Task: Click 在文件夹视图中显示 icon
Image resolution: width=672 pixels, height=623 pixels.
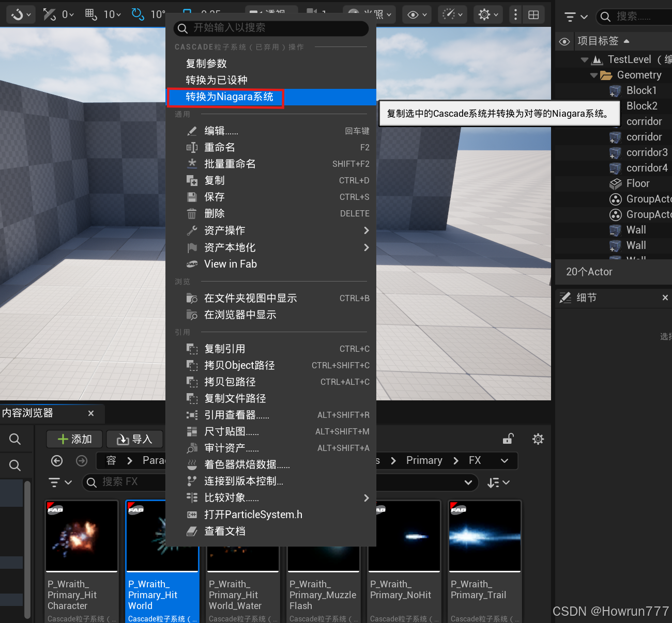Action: tap(192, 298)
